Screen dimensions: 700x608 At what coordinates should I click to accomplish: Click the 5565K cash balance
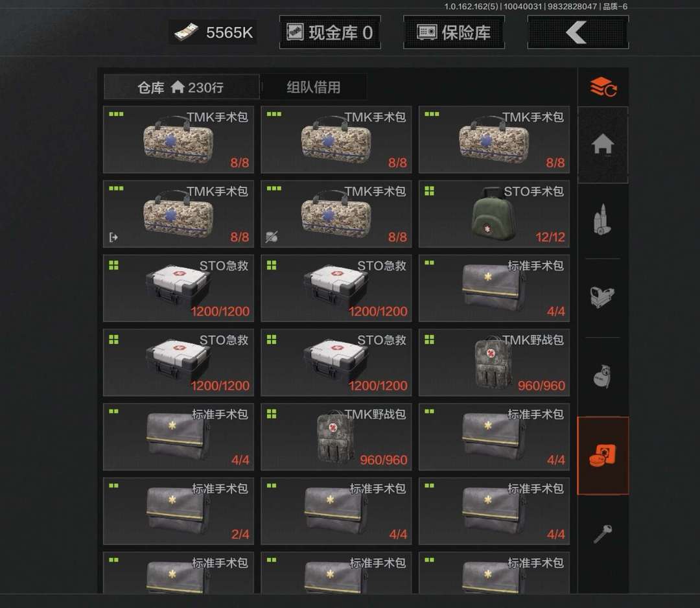[213, 32]
